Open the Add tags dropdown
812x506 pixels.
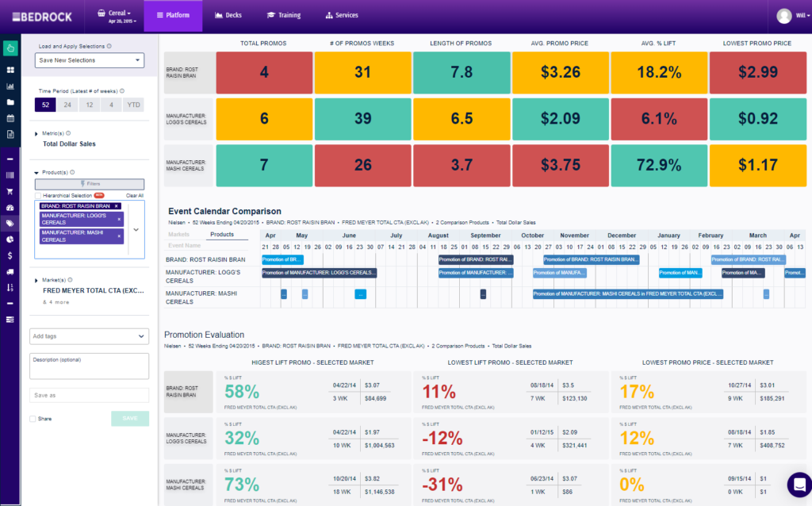89,336
